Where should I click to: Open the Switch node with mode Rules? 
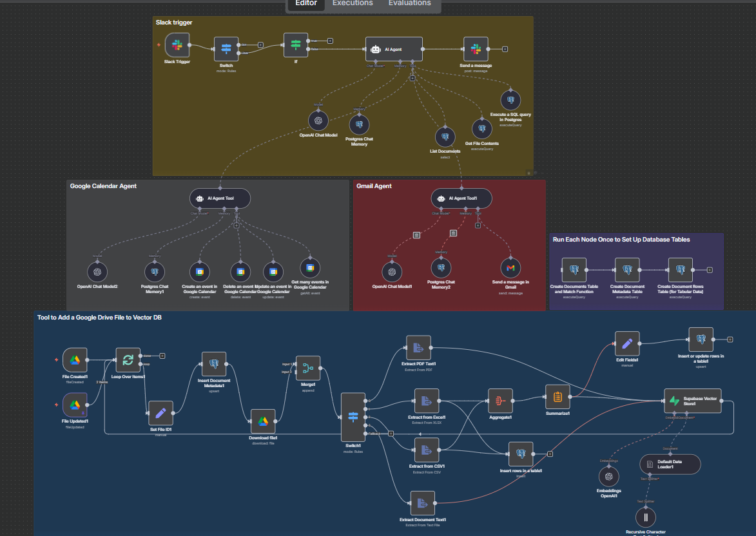(x=226, y=49)
